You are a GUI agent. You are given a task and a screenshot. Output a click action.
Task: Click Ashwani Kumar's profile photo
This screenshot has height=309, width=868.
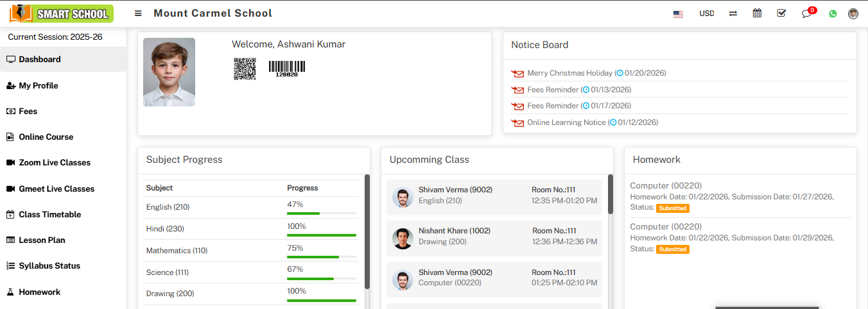tap(169, 72)
